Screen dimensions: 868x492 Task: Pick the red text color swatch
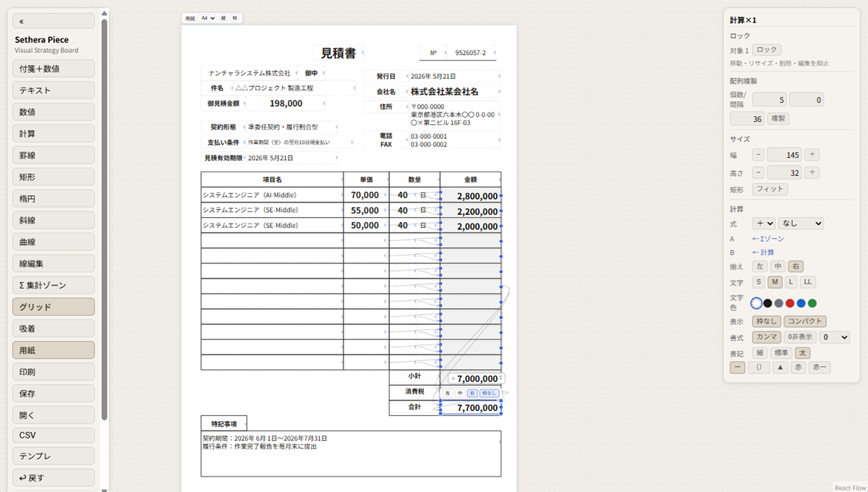(790, 303)
